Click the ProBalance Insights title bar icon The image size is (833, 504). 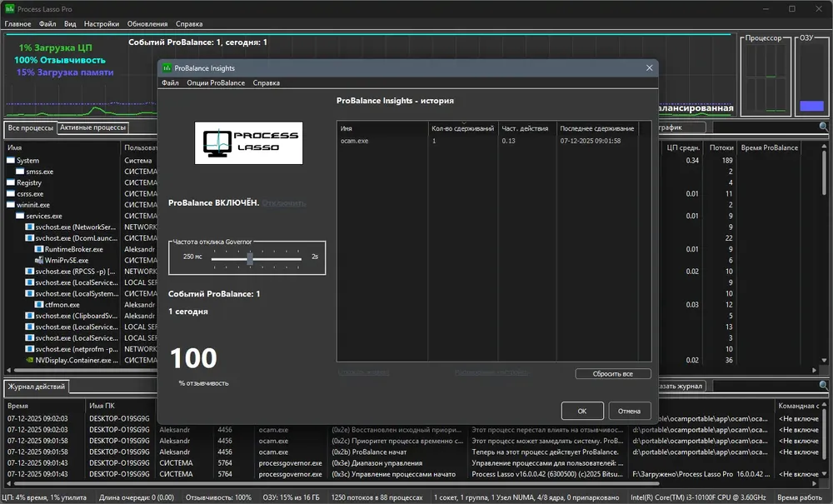click(x=167, y=68)
